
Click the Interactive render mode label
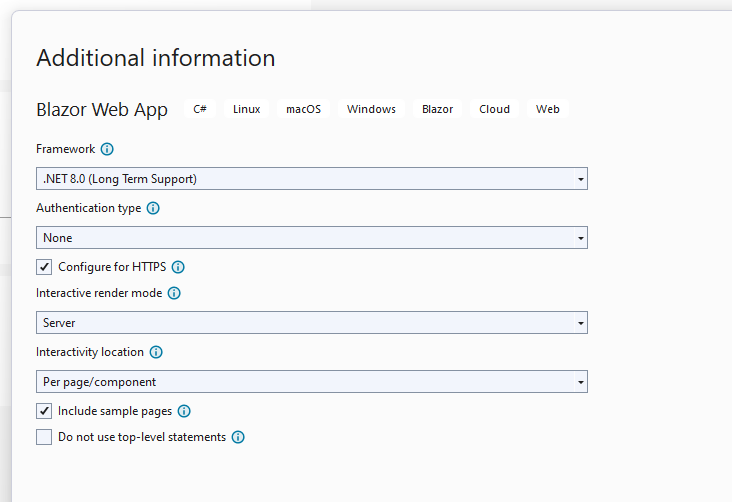pyautogui.click(x=99, y=293)
